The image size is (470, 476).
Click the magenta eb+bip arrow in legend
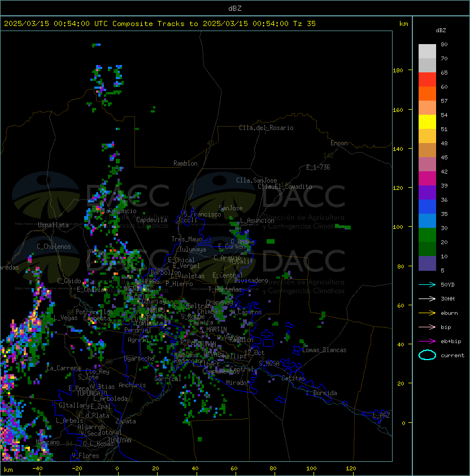(427, 341)
